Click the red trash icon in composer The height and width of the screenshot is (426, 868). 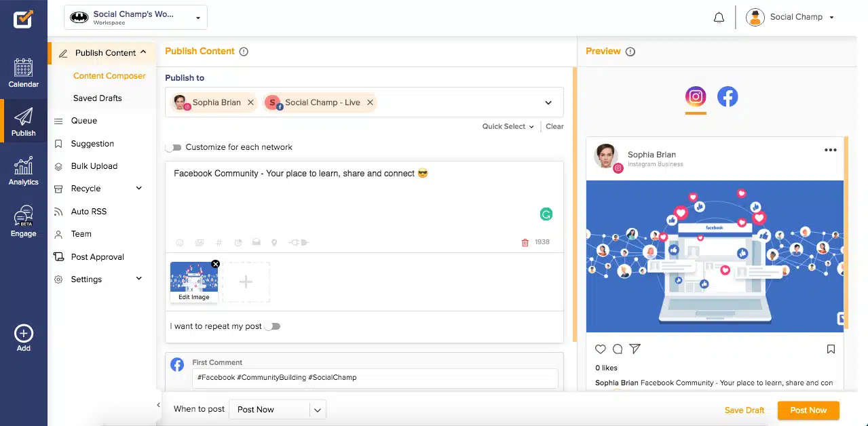(x=525, y=242)
